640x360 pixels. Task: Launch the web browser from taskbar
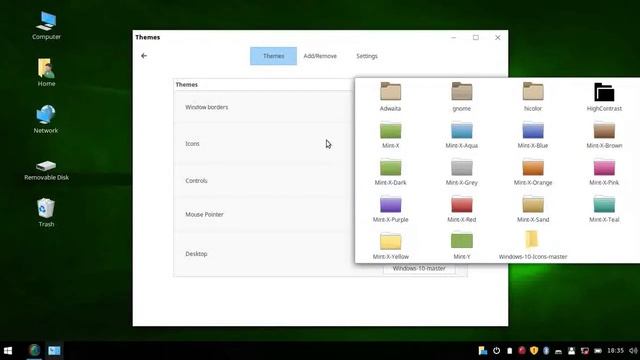click(34, 350)
